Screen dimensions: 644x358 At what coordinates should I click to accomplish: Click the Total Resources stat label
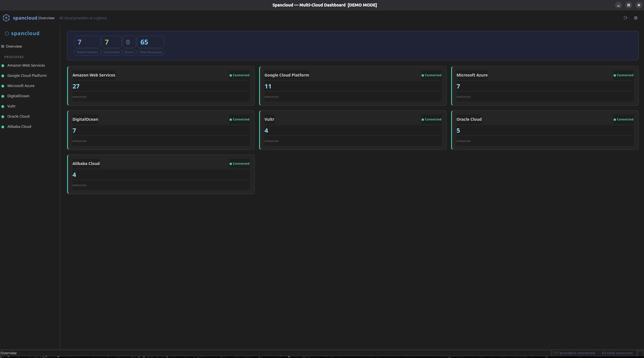click(x=151, y=52)
